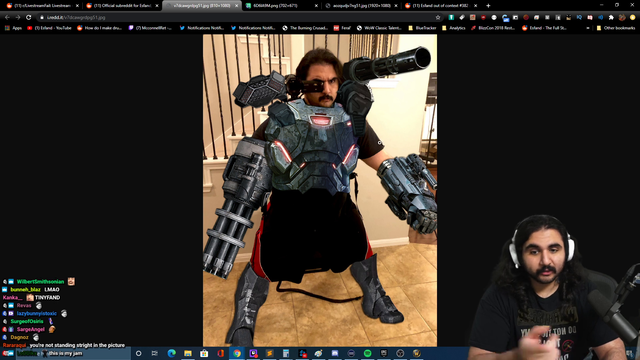The height and width of the screenshot is (360, 640).
Task: Click SargeAngel username in chat overlay
Action: [31, 329]
